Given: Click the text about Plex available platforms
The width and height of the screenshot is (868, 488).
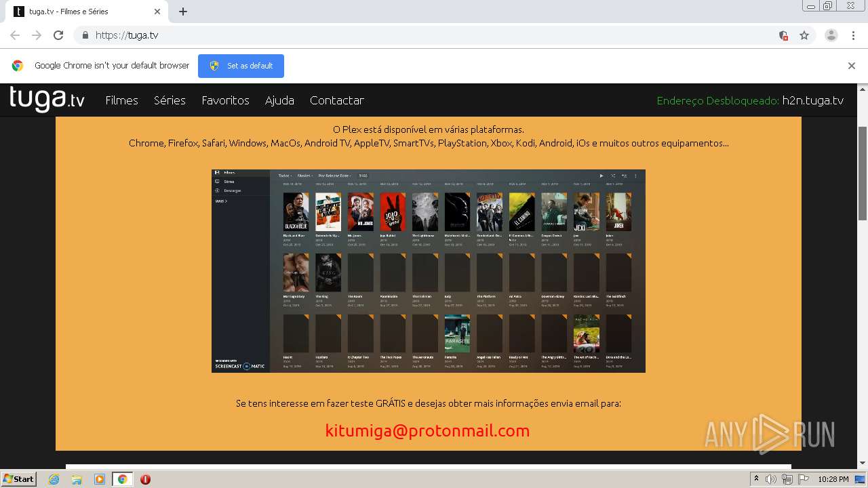Looking at the screenshot, I should coord(429,136).
